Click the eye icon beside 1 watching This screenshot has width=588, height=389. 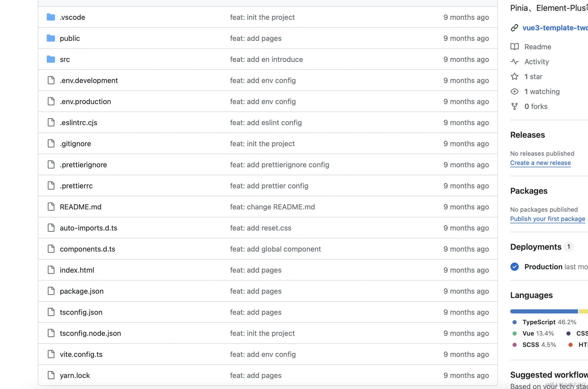tap(515, 91)
